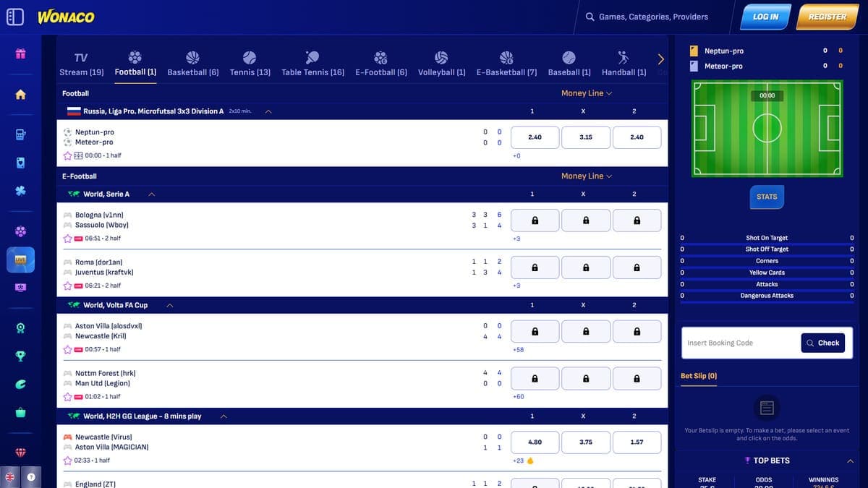Switch to the Volleyball (1) tab
Screen dimensions: 868x488
pyautogui.click(x=441, y=64)
